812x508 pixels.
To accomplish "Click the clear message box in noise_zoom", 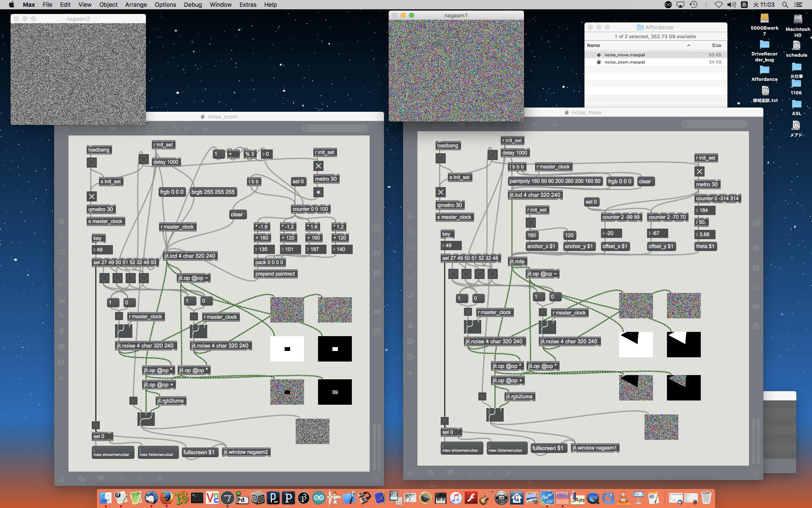I will (x=237, y=215).
